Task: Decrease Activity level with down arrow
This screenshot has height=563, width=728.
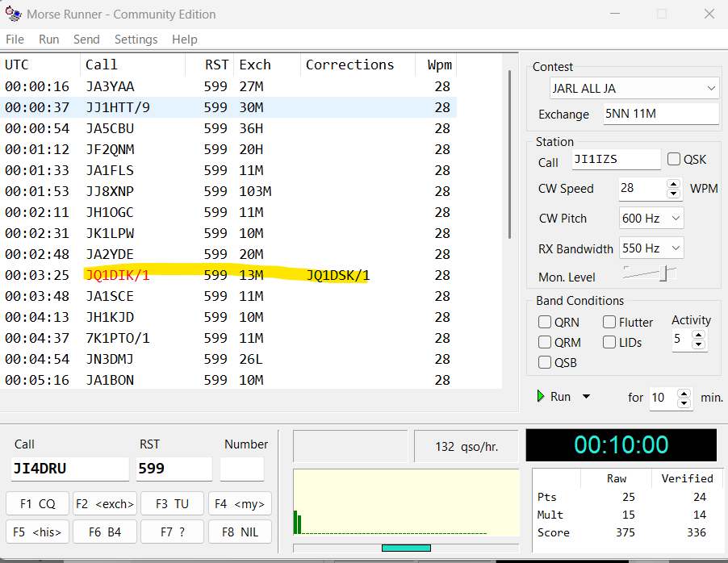Action: tap(698, 344)
